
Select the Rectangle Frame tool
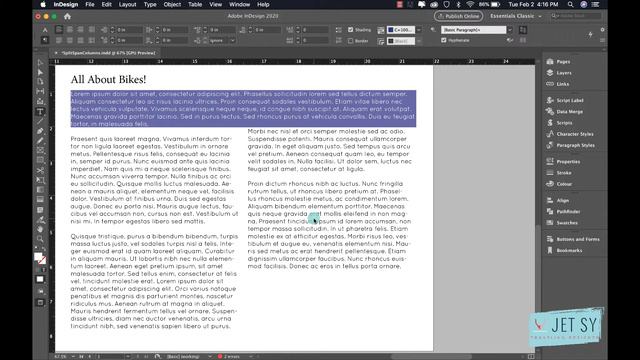tap(40, 151)
